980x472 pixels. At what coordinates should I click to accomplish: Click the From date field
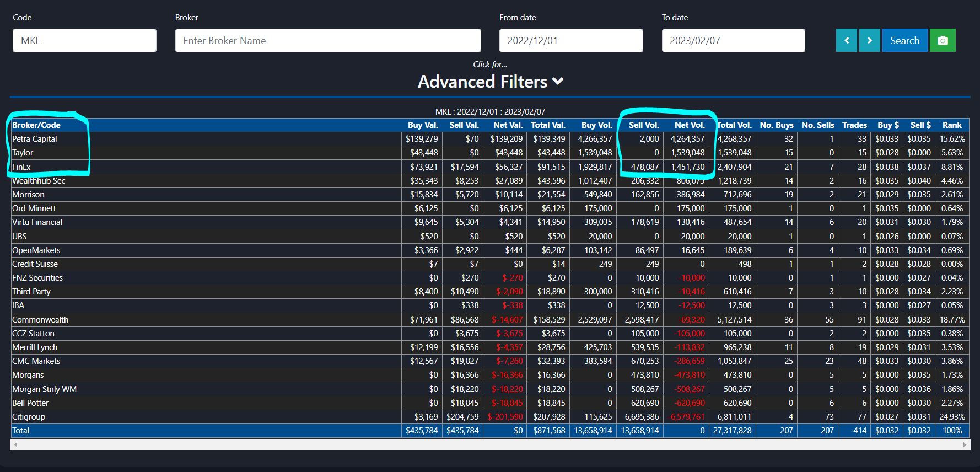click(x=571, y=41)
